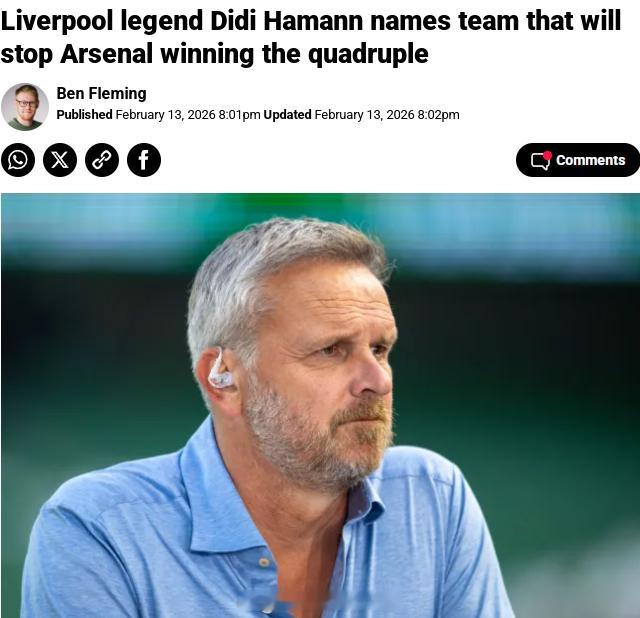Screen dimensions: 640x618
Task: Copy article link with chain icon
Action: coord(102,160)
